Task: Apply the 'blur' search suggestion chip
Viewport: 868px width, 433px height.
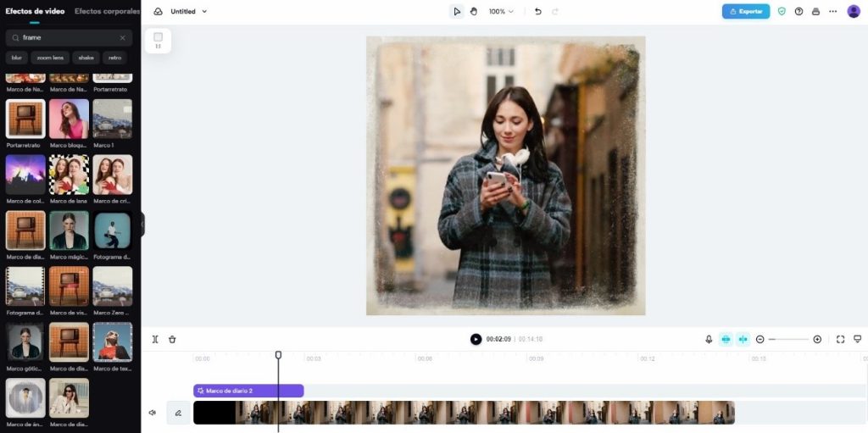Action: pyautogui.click(x=16, y=58)
